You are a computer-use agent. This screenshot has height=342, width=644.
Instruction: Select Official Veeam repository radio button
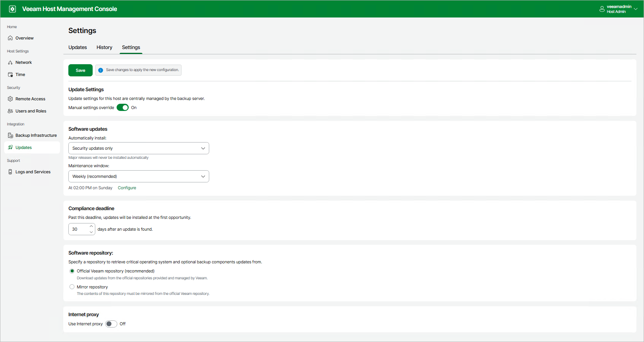(x=72, y=271)
